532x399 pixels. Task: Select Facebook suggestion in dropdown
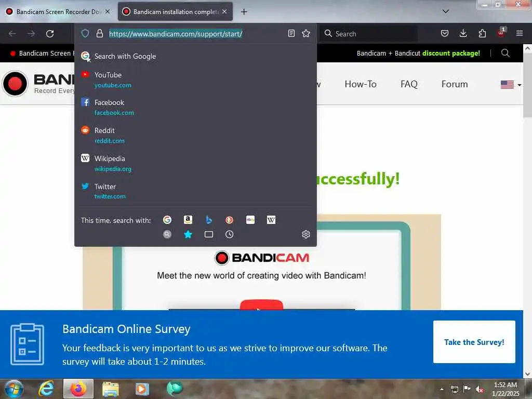click(x=195, y=107)
